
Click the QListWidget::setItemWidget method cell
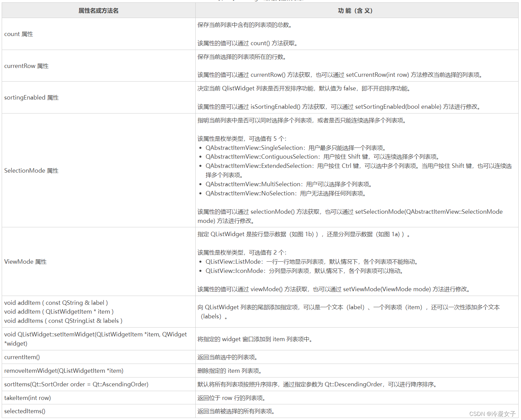[x=98, y=339]
